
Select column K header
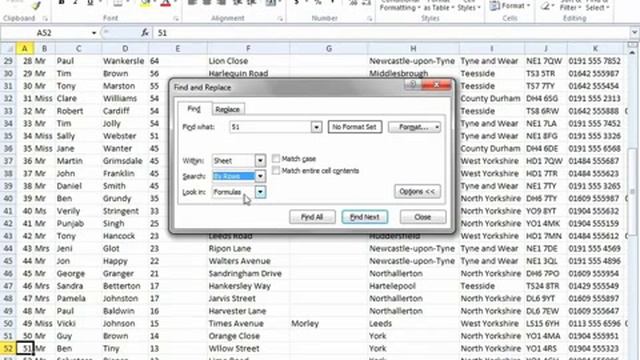pyautogui.click(x=595, y=49)
